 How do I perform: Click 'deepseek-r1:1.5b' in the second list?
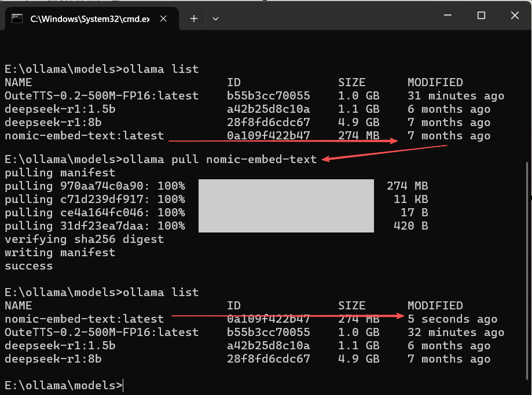pyautogui.click(x=60, y=346)
